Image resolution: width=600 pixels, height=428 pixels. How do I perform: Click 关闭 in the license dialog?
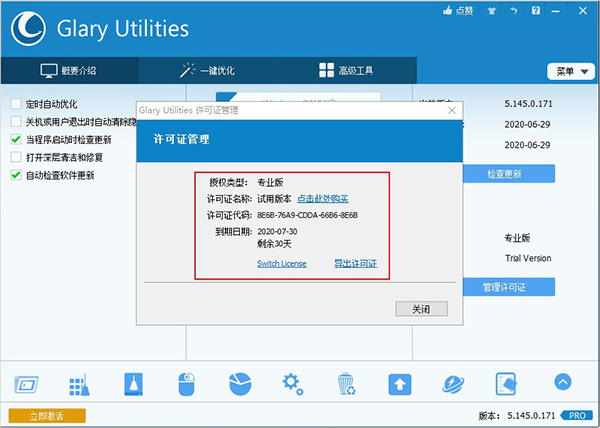421,309
